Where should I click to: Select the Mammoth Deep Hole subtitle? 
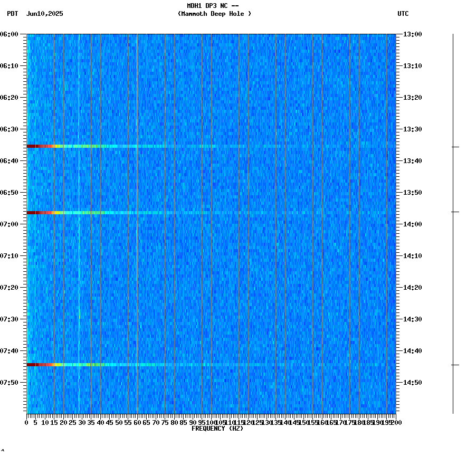tap(215, 14)
